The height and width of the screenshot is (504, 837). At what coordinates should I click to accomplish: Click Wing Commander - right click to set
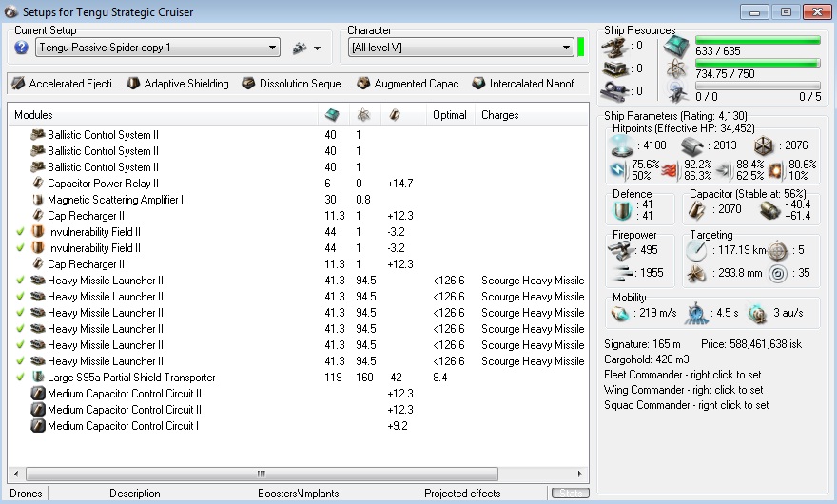click(683, 390)
